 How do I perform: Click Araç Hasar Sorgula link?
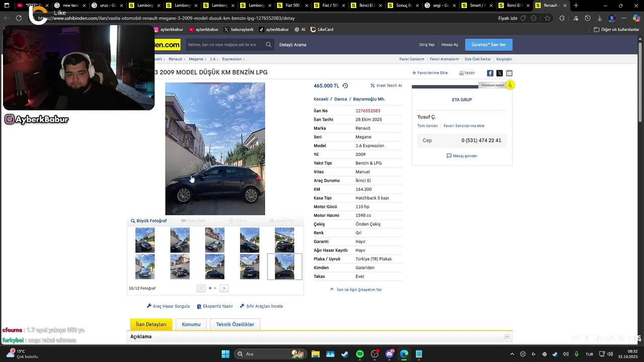[x=168, y=306]
